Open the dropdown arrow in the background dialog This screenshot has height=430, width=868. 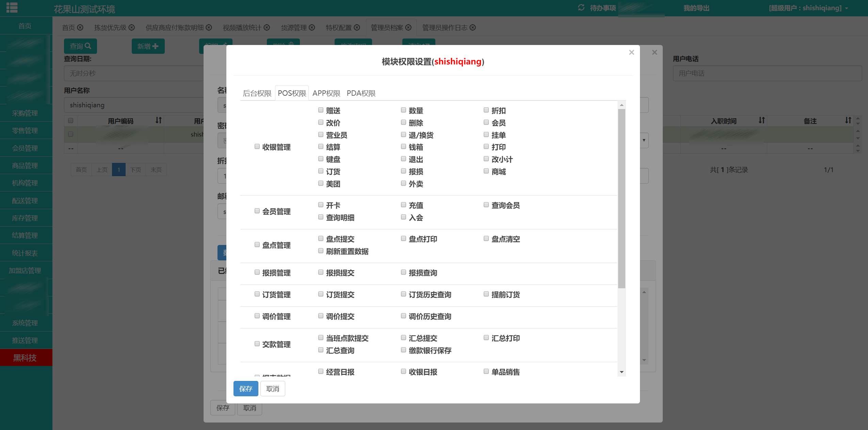click(x=644, y=140)
